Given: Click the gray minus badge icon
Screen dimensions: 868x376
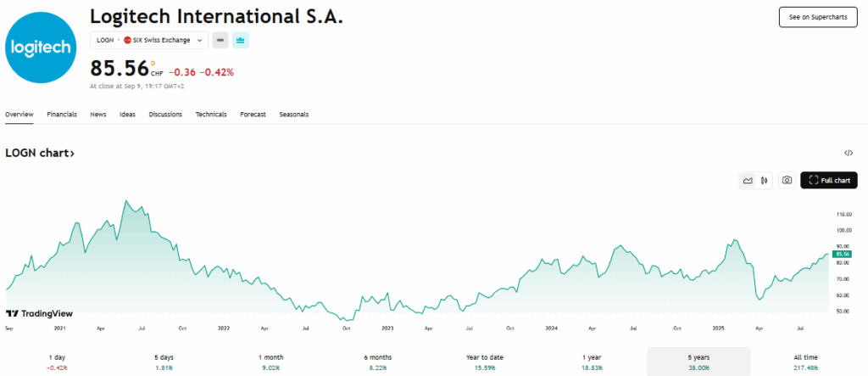Looking at the screenshot, I should pyautogui.click(x=220, y=41).
